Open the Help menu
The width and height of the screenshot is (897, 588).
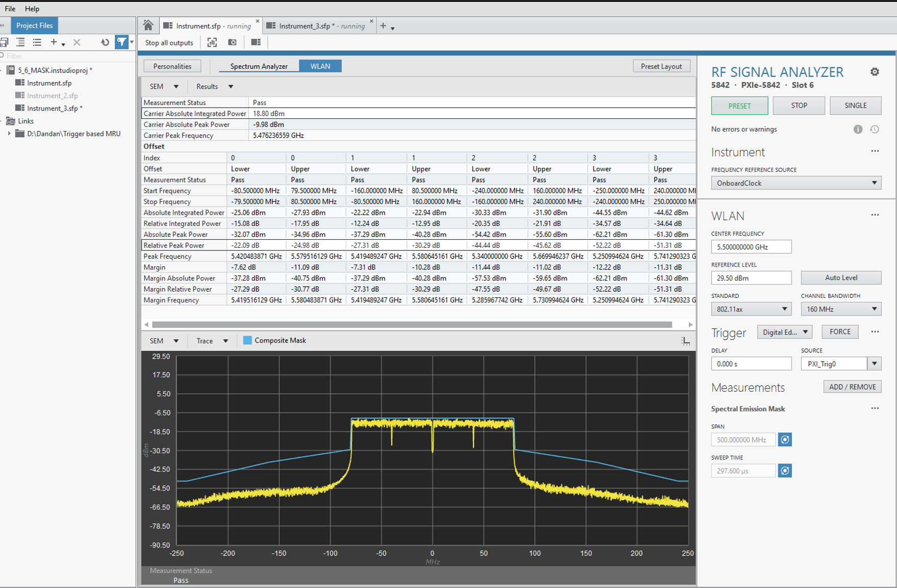click(32, 9)
